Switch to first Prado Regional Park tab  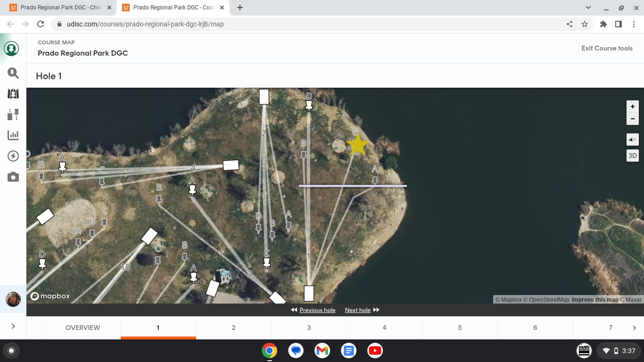(61, 8)
